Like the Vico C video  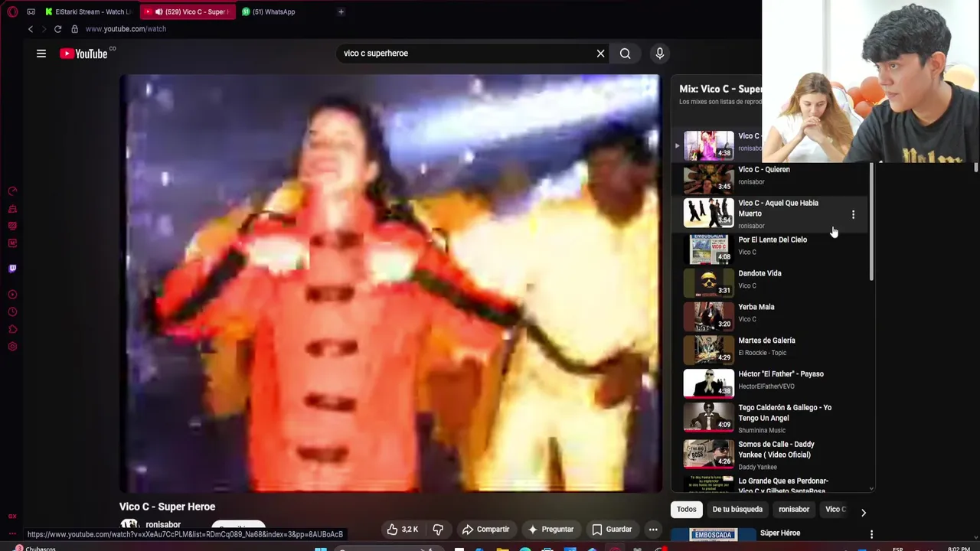click(403, 530)
